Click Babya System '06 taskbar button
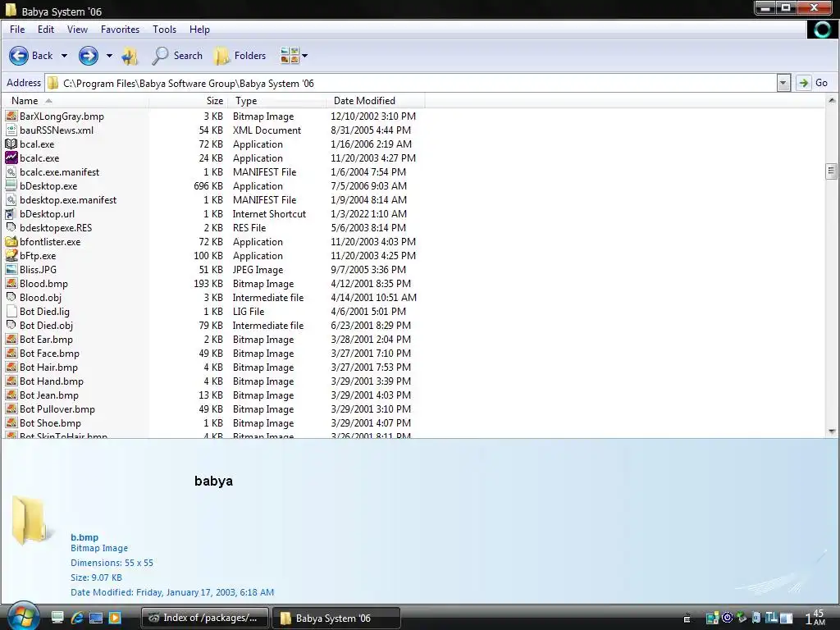The width and height of the screenshot is (840, 630). (x=336, y=618)
